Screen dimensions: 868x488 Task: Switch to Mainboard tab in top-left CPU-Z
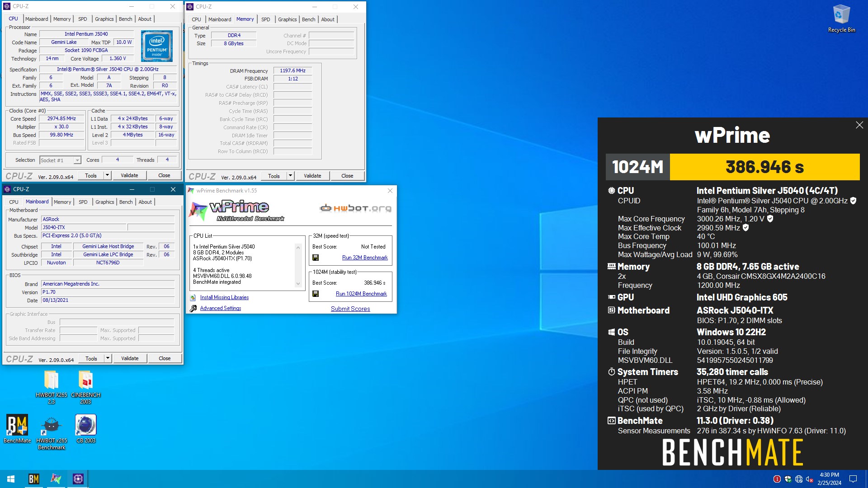point(37,19)
